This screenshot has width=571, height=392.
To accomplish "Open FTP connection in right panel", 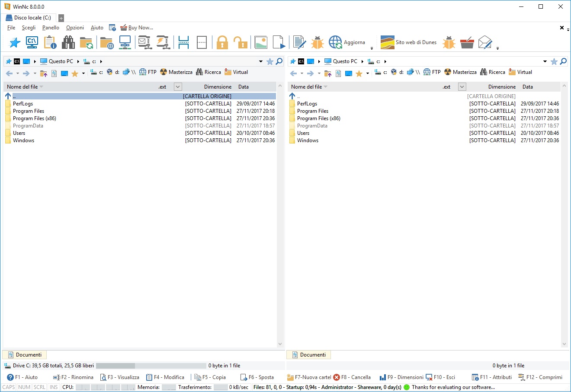I will [432, 72].
